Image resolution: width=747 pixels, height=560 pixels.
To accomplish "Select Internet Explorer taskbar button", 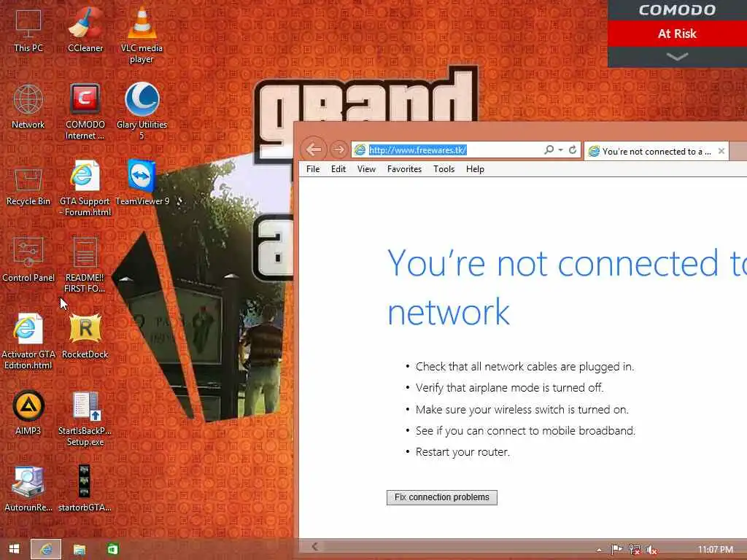I will click(x=46, y=549).
